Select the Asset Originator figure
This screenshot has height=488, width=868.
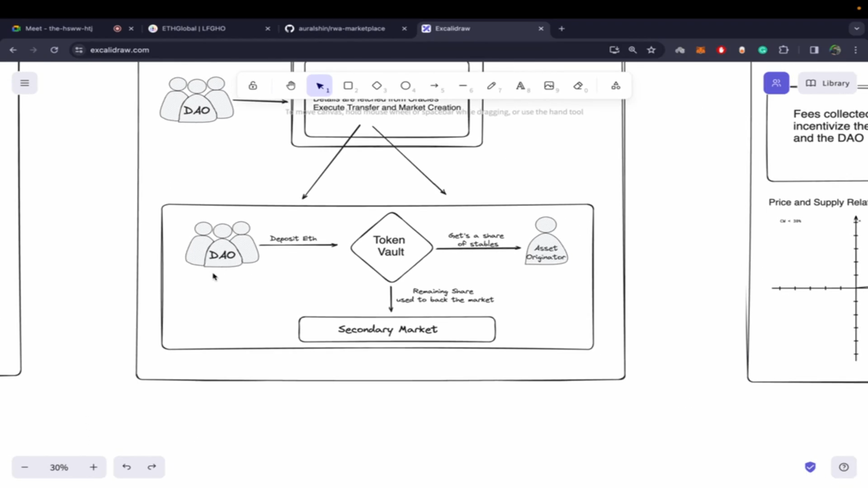[546, 240]
